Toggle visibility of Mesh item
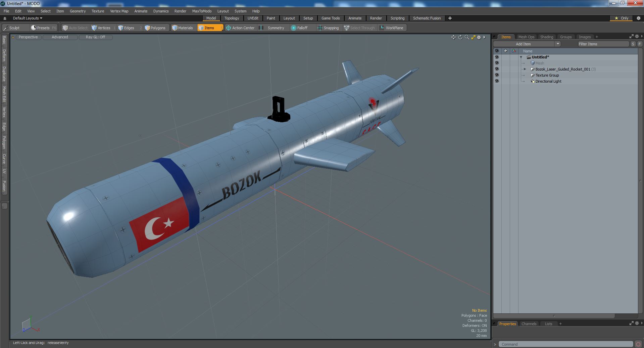Viewport: 644px width, 348px height. click(x=497, y=63)
